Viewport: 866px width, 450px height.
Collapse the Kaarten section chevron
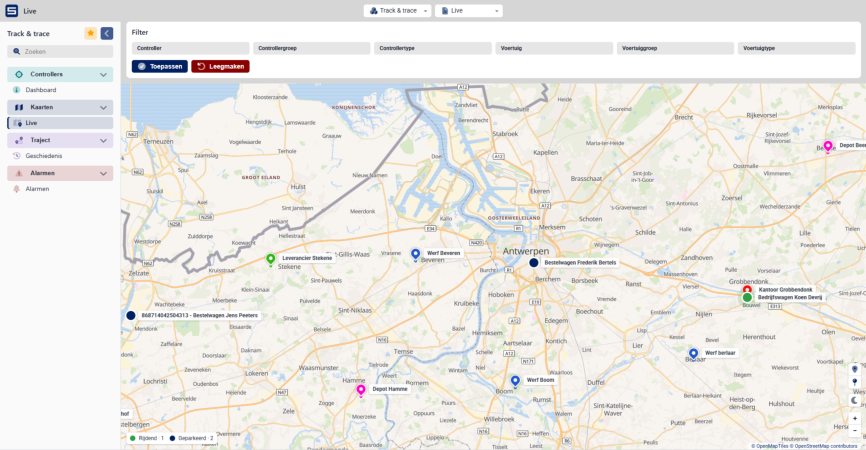tap(103, 108)
